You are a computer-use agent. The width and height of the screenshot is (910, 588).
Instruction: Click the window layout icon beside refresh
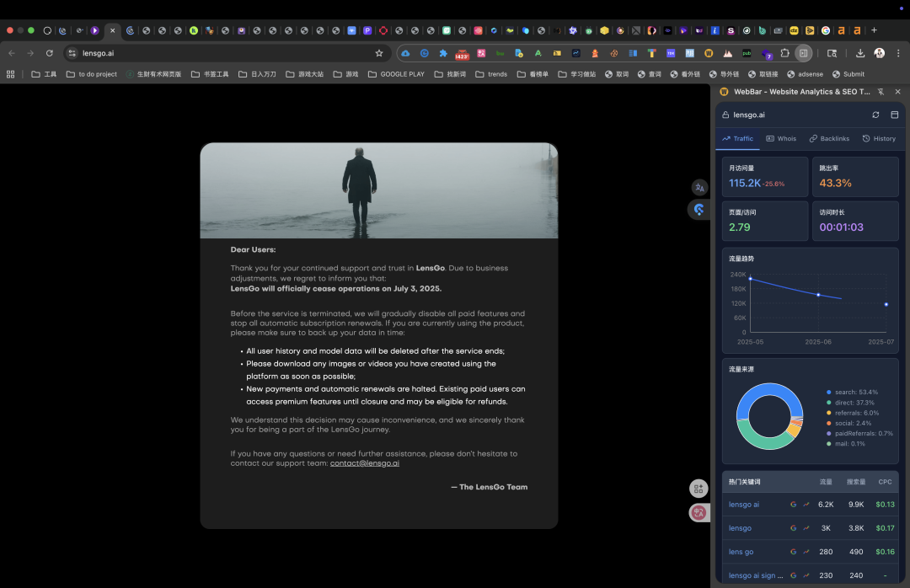894,115
